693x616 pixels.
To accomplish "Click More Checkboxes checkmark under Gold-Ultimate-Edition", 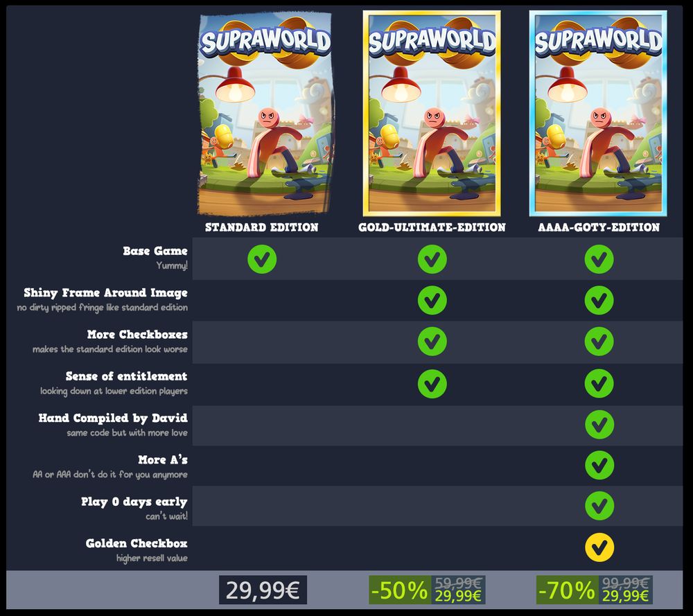I will (x=432, y=342).
